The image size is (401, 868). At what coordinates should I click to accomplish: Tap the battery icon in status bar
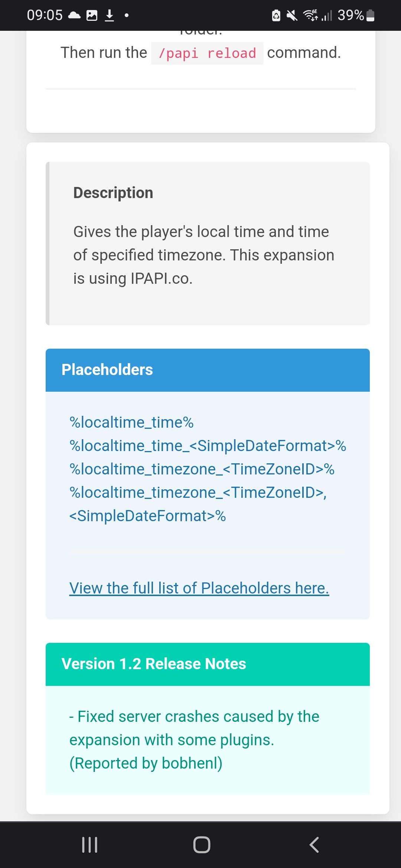(370, 15)
